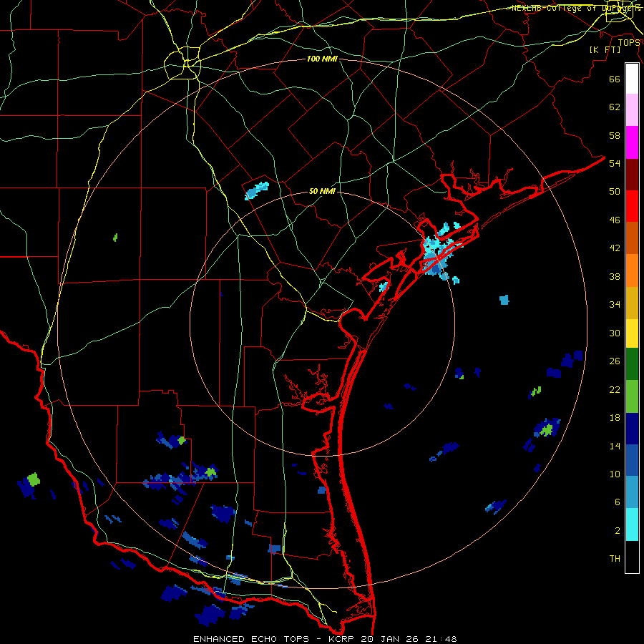Screen dimensions: 644x644
Task: Click the light green legend swatch
Action: 632,396
